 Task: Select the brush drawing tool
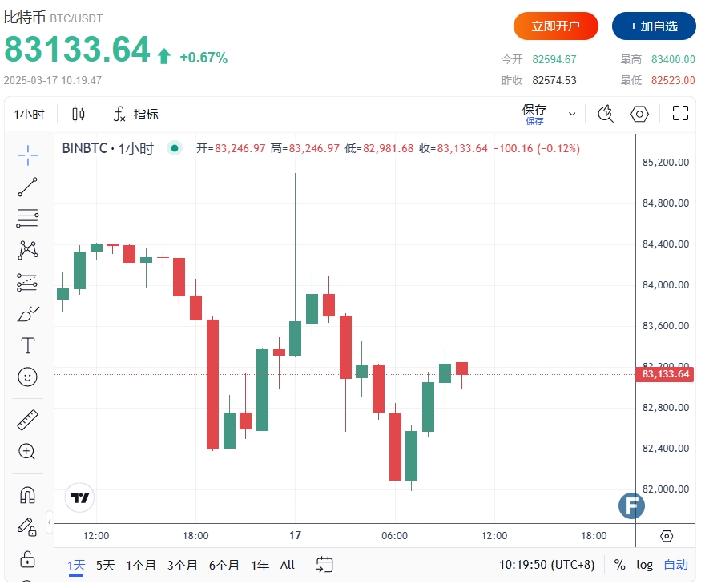point(28,314)
